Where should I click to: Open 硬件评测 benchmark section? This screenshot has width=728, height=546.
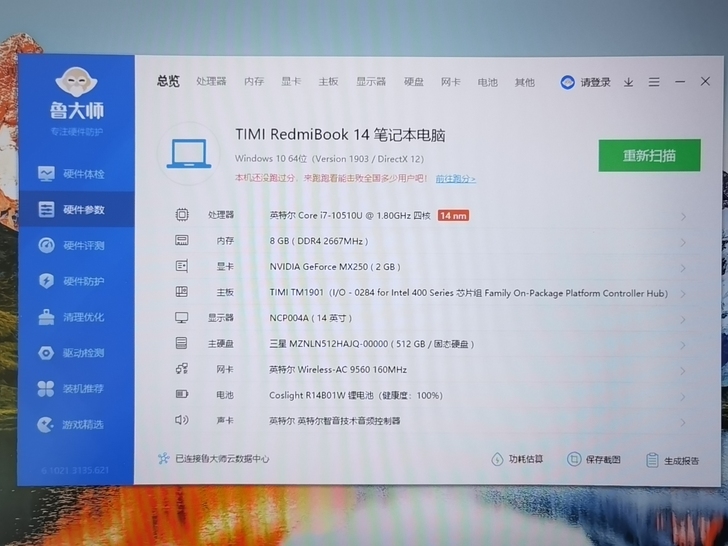(72, 245)
